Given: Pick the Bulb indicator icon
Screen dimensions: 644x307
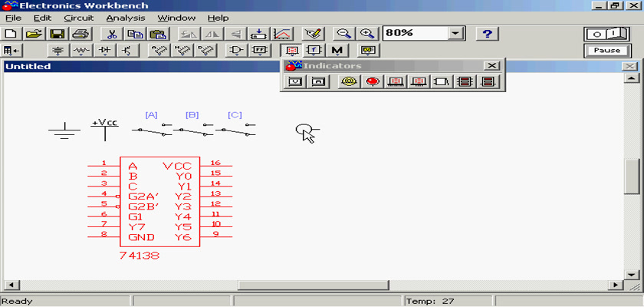Looking at the screenshot, I should point(350,81).
